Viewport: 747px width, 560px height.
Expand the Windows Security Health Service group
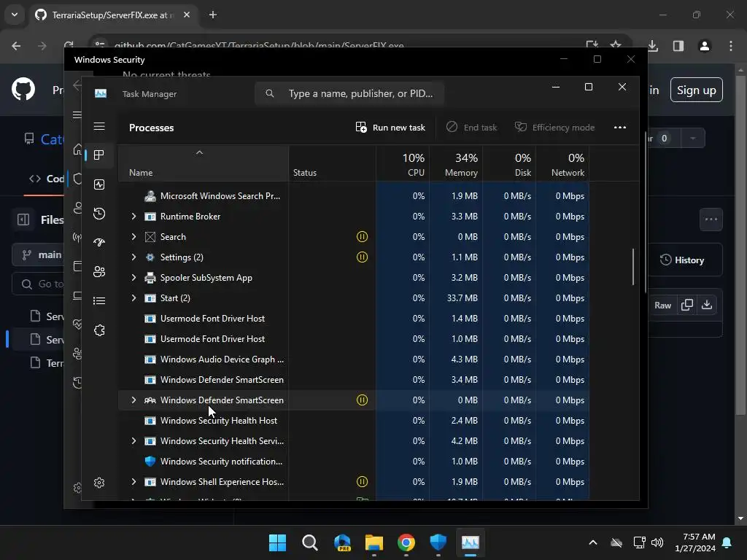[x=134, y=441]
